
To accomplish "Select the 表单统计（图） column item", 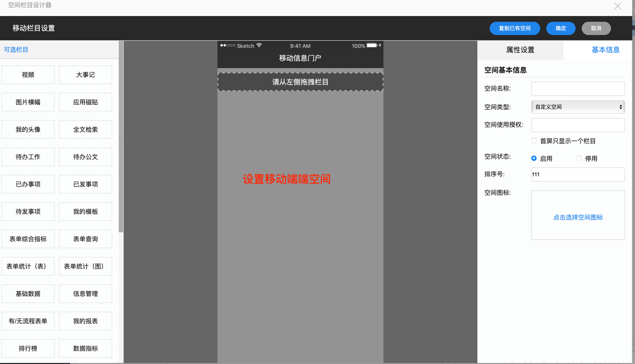I will click(x=85, y=266).
